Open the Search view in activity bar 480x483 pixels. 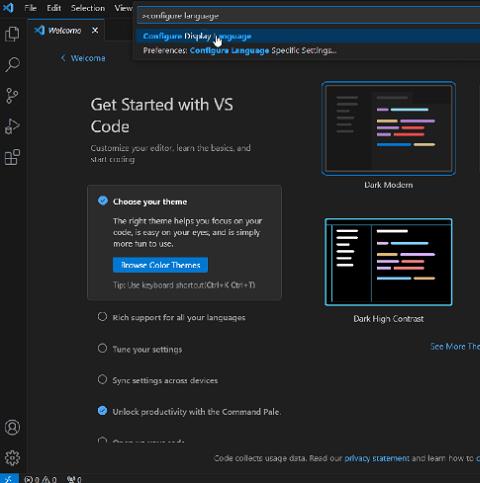12,64
